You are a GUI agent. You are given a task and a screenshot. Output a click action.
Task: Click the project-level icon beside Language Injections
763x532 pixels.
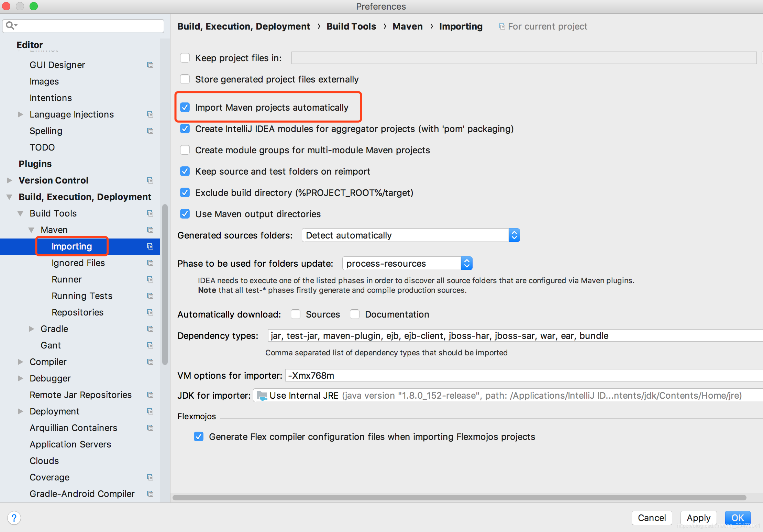point(150,114)
